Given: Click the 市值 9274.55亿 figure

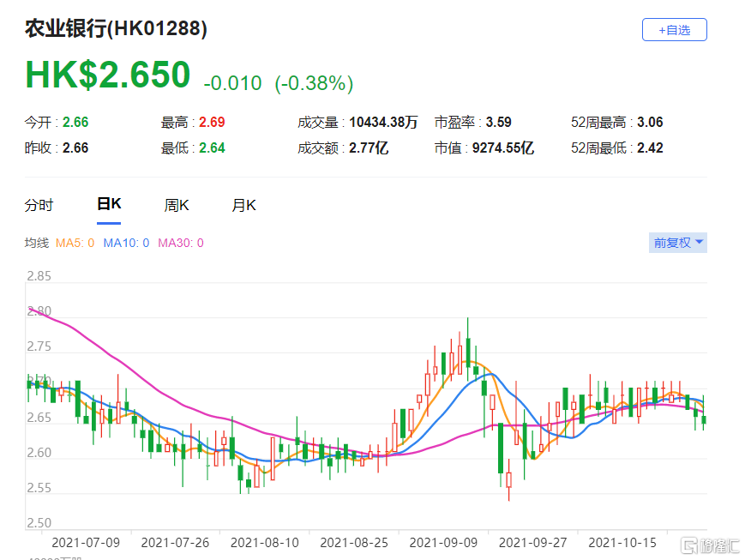Looking at the screenshot, I should (x=502, y=148).
